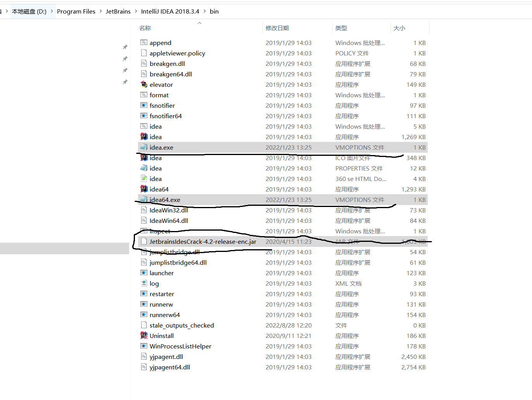Click the idea64 application icon
Image resolution: width=532 pixels, height=400 pixels.
coord(144,189)
